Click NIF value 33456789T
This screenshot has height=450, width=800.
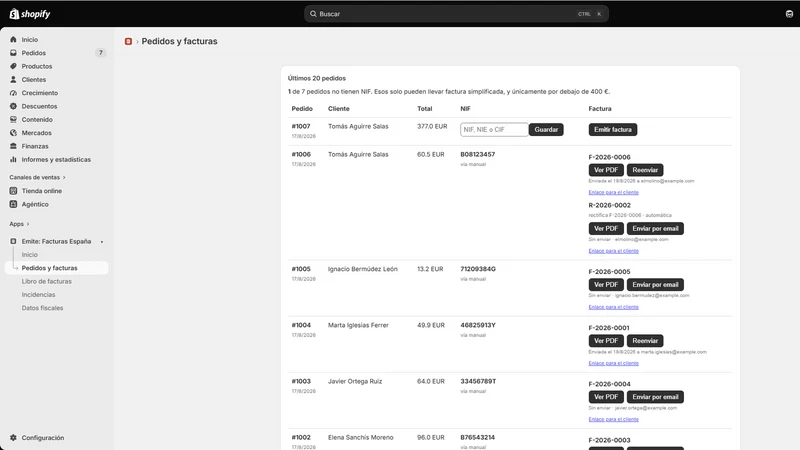click(x=478, y=381)
